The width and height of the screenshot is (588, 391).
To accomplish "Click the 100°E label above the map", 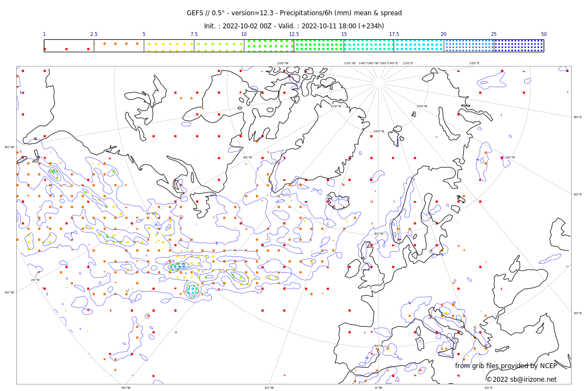I will [474, 63].
